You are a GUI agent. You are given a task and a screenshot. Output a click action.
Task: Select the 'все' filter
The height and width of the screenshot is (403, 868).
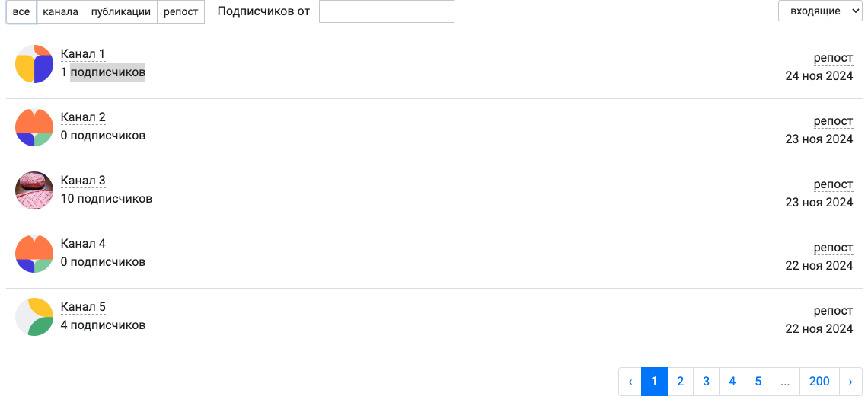[x=21, y=11]
